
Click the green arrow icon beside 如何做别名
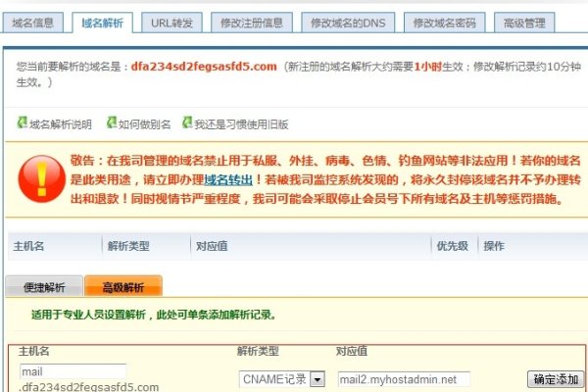(112, 122)
